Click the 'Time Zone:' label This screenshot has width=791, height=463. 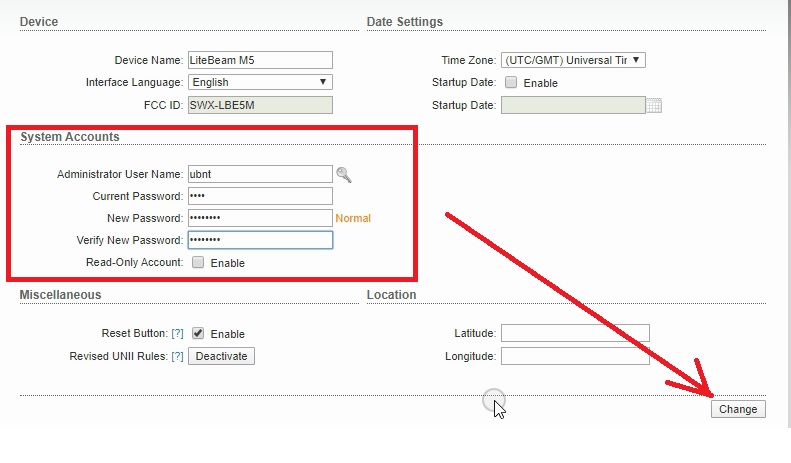tap(469, 60)
